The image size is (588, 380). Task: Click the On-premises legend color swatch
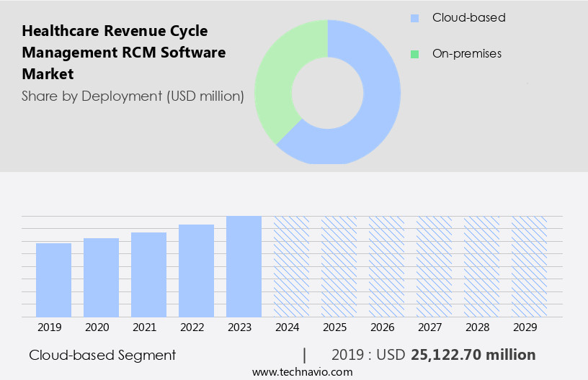[414, 54]
